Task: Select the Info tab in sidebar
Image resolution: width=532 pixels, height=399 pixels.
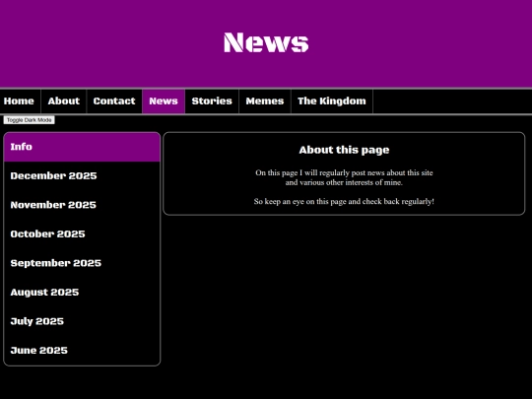Action: click(82, 147)
